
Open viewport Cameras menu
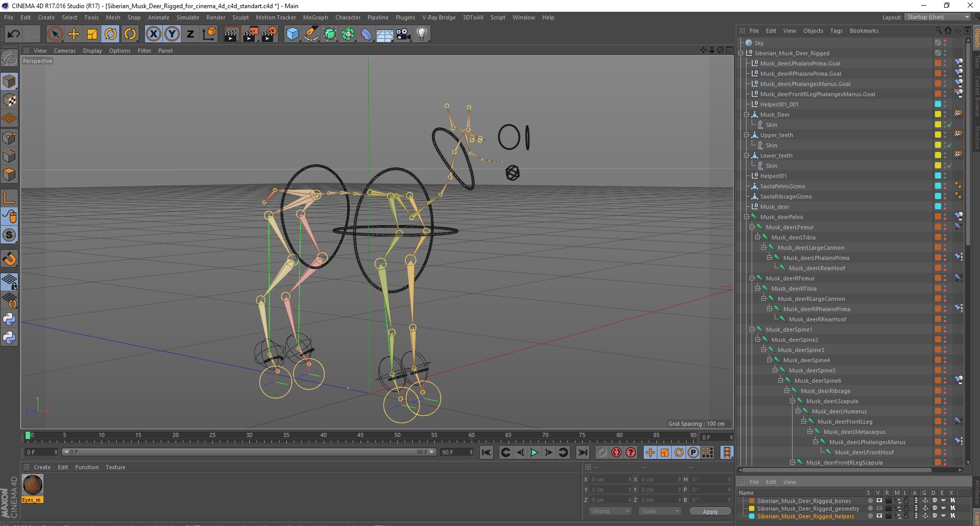tap(65, 51)
